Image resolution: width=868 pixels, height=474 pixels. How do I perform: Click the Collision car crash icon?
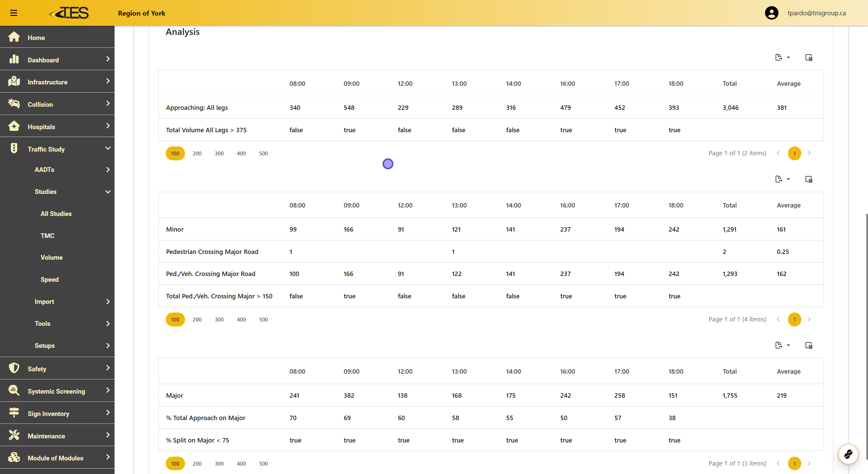click(x=14, y=103)
